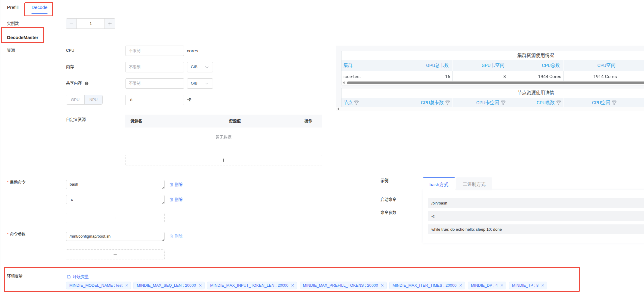
Task: Collapse resource panel with left arrow
Action: 338,109
